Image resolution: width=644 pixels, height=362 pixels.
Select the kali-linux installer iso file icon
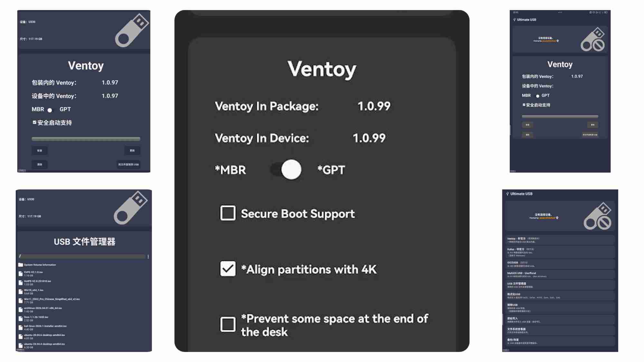tap(21, 328)
